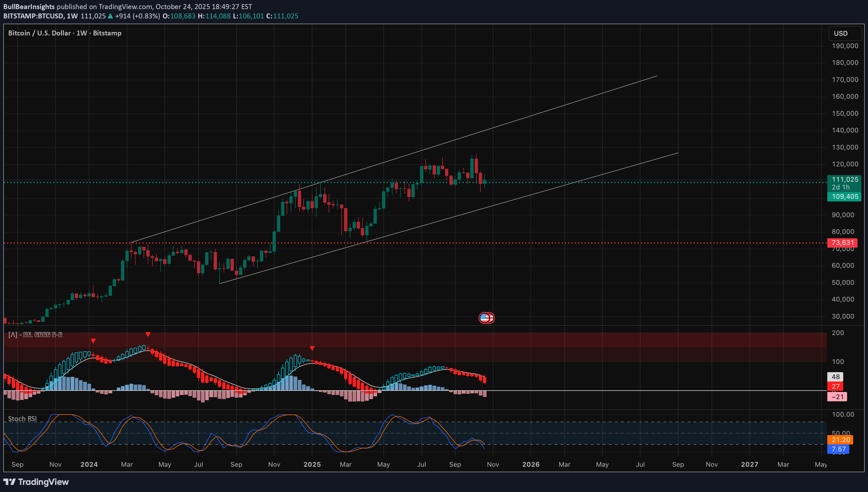Click the indicator legend label above the histogram pane
868x492 pixels.
point(35,335)
